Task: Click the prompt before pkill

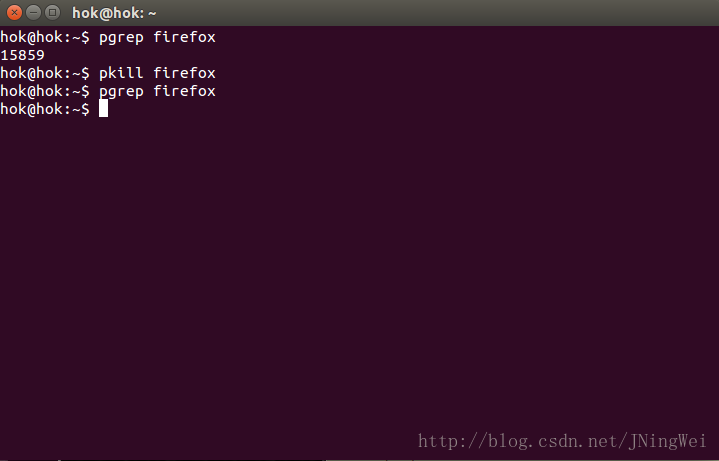Action: pyautogui.click(x=44, y=73)
